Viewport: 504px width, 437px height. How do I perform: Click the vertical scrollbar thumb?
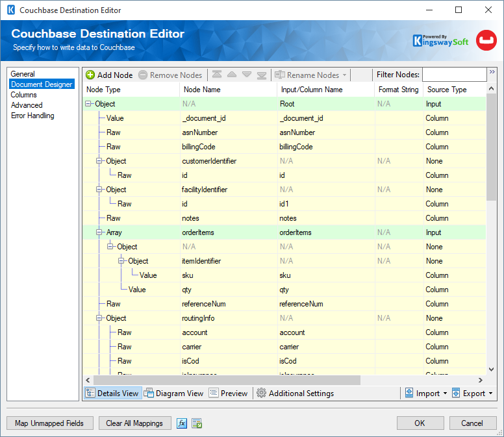pyautogui.click(x=491, y=147)
